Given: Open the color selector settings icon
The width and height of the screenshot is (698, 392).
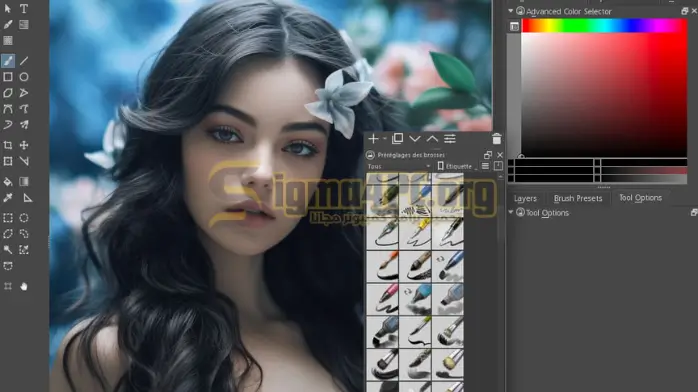Looking at the screenshot, I should [514, 27].
